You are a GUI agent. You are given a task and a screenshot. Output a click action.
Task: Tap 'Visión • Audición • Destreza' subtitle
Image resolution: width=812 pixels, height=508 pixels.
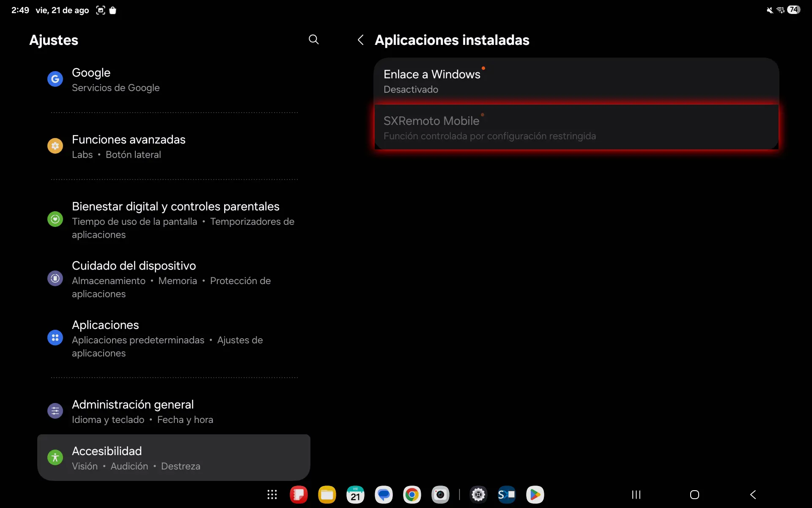[136, 466]
